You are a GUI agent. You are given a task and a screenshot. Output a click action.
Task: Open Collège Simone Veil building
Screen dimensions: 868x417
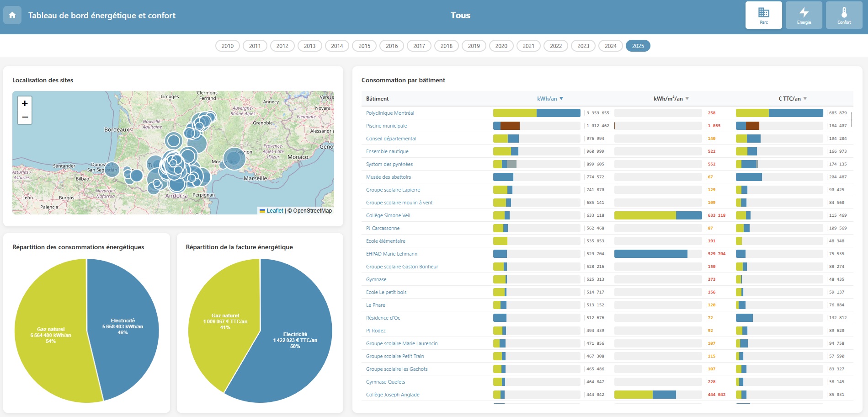388,215
